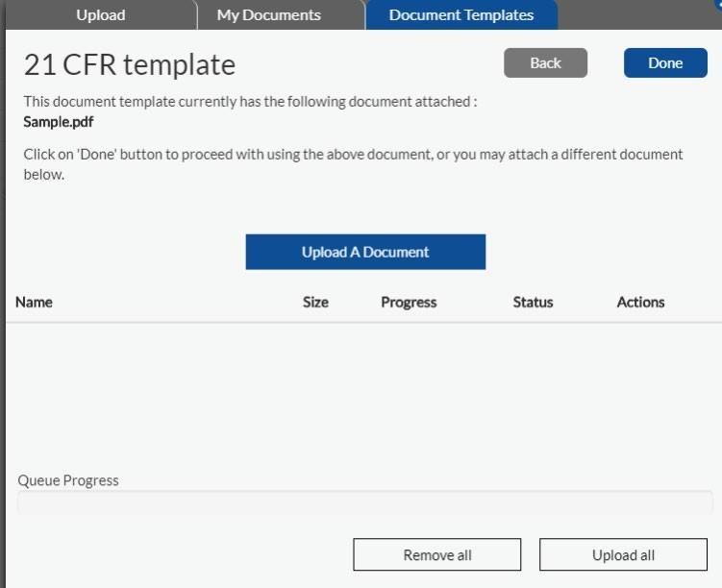Click the Done button
The height and width of the screenshot is (588, 722).
(x=665, y=63)
